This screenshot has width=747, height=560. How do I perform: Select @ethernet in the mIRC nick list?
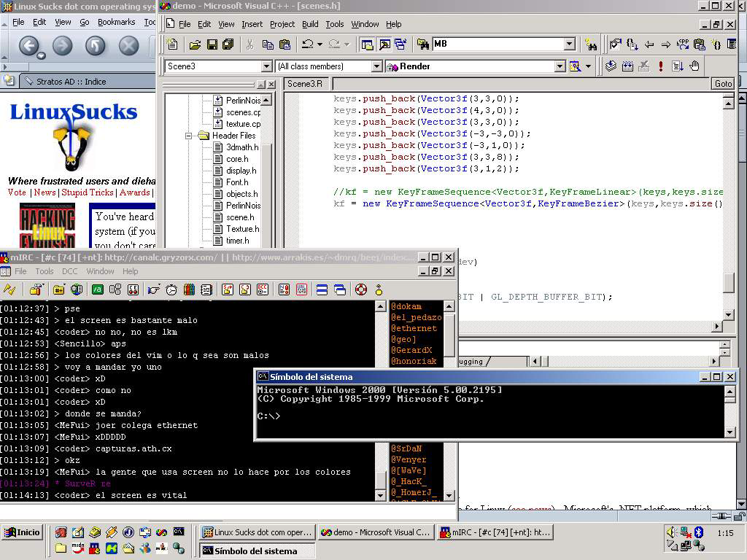pos(414,328)
